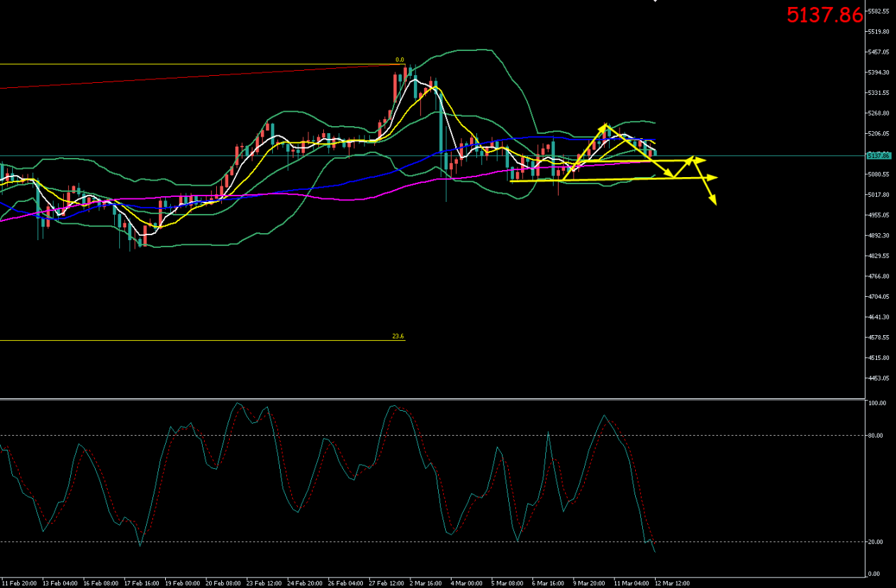Click the 80.00 level on stochastic scale

point(875,436)
